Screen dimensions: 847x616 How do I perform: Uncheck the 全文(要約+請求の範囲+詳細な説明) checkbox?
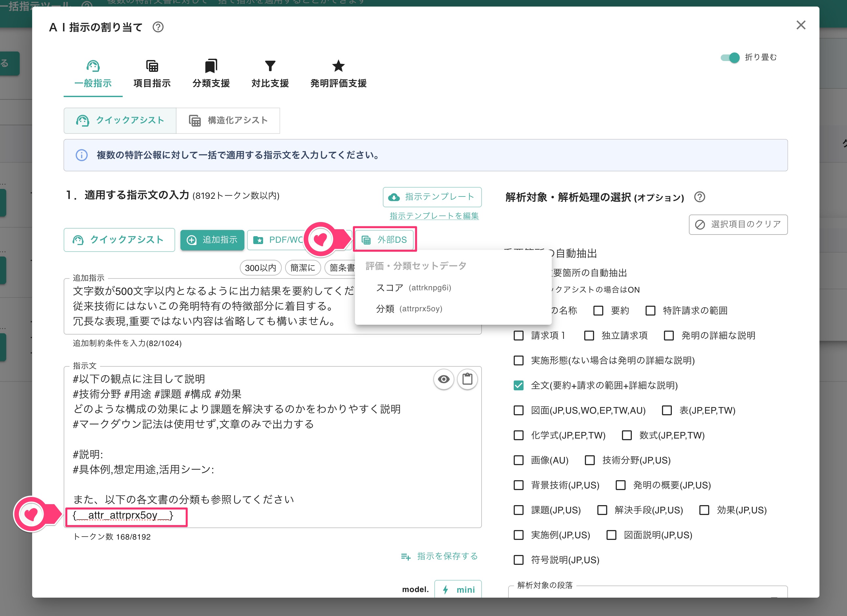(x=518, y=386)
